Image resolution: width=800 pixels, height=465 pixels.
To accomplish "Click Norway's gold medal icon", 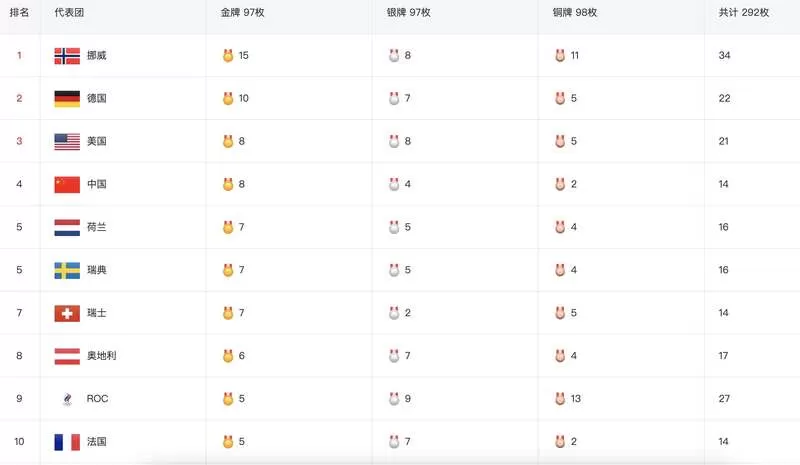I will point(228,55).
